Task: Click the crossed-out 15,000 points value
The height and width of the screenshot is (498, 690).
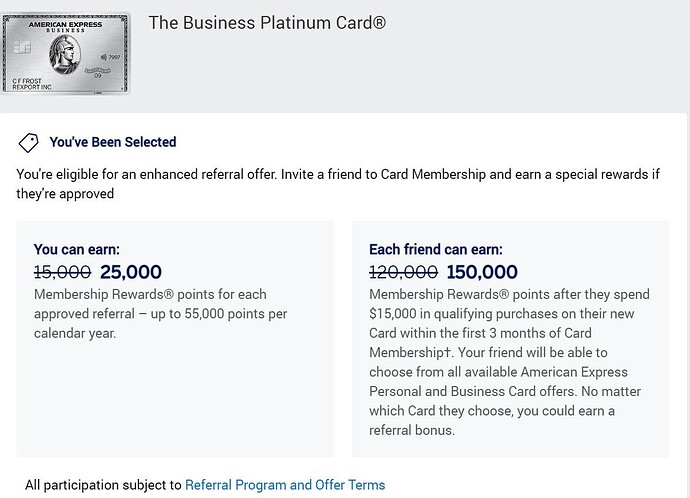Action: click(62, 272)
